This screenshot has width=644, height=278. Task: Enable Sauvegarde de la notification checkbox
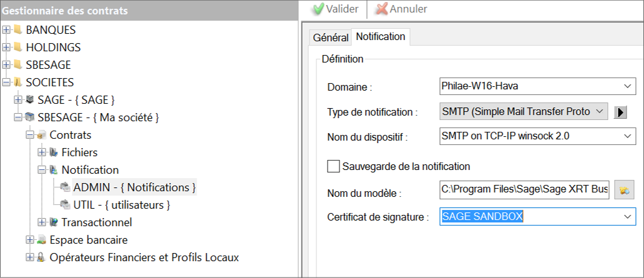click(x=333, y=166)
